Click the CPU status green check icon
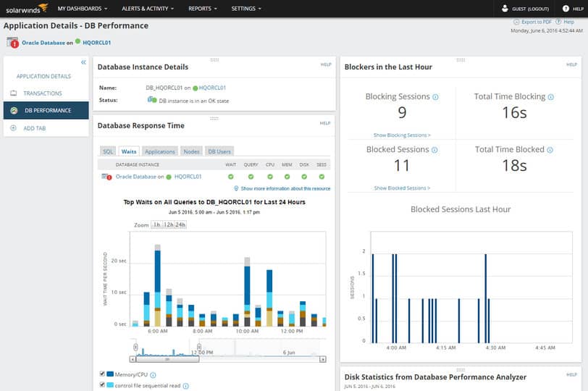Screen dimensions: 588x391 point(270,177)
